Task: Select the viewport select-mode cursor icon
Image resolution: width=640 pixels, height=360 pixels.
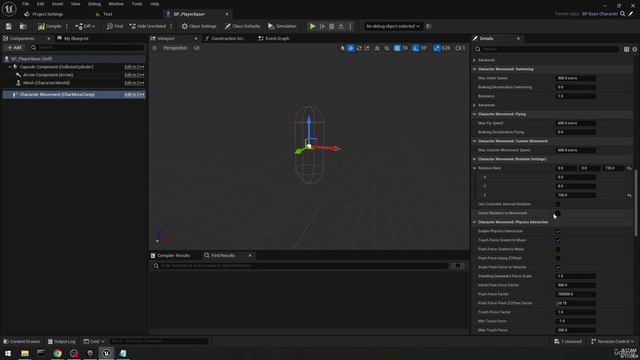Action: point(342,48)
